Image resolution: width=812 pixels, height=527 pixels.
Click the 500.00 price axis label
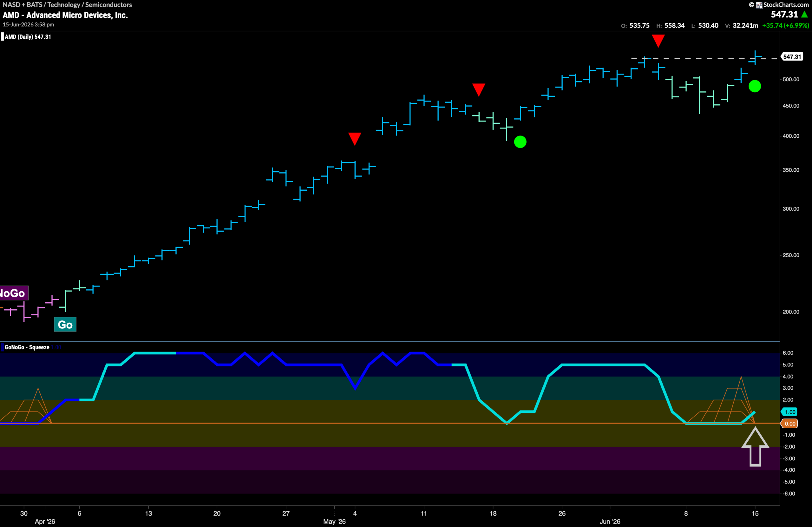pyautogui.click(x=791, y=80)
